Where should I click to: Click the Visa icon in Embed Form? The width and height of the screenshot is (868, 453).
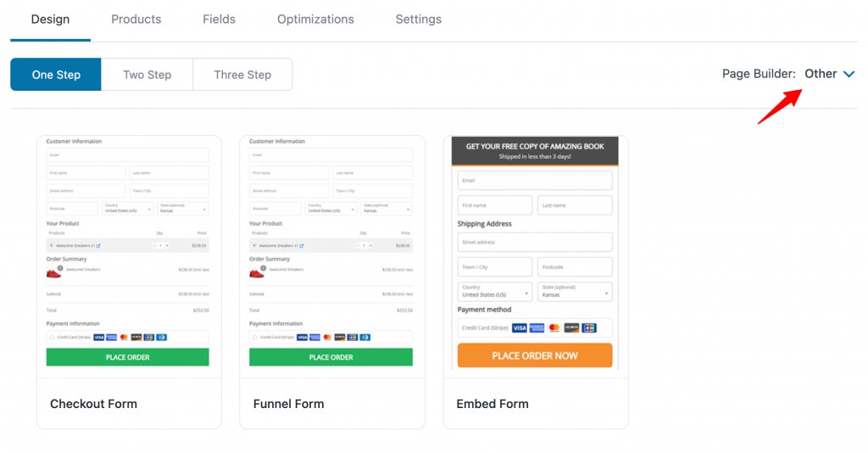520,327
